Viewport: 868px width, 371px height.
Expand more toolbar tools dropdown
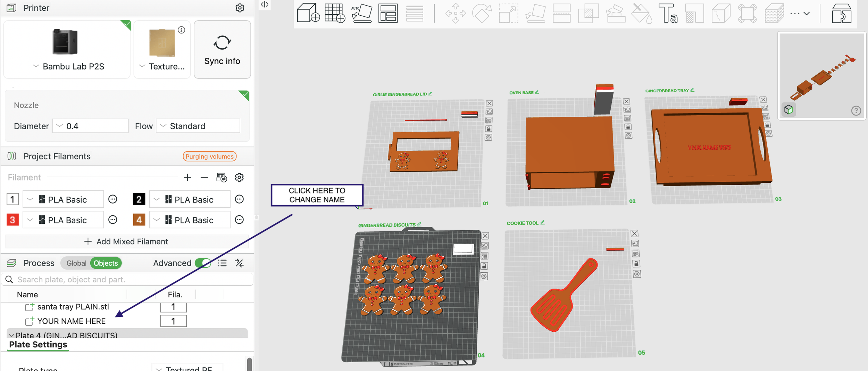(x=800, y=14)
